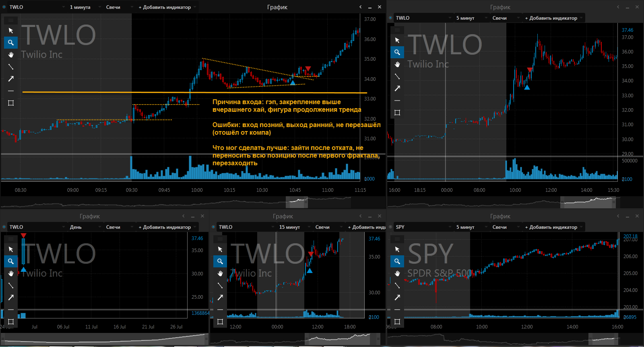Open the SPY symbol dropdown
Screen dimensions: 644x347
pyautogui.click(x=423, y=227)
